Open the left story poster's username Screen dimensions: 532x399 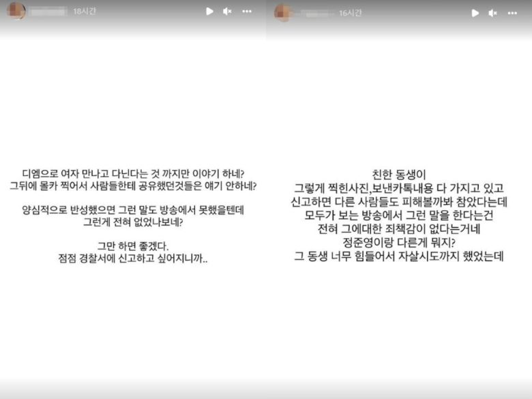click(x=48, y=12)
